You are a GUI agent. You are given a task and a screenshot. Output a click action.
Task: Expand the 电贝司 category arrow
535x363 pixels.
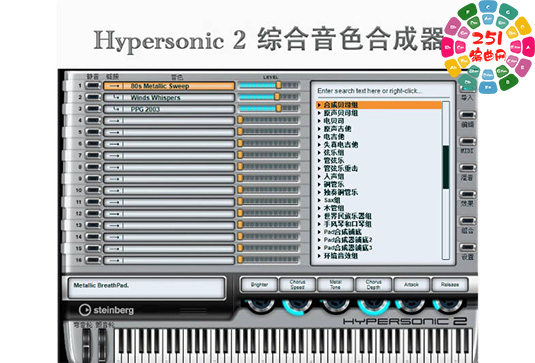(319, 121)
